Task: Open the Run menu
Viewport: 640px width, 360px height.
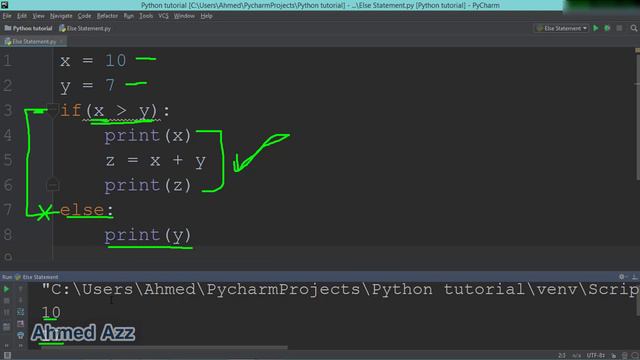Action: [x=129, y=16]
